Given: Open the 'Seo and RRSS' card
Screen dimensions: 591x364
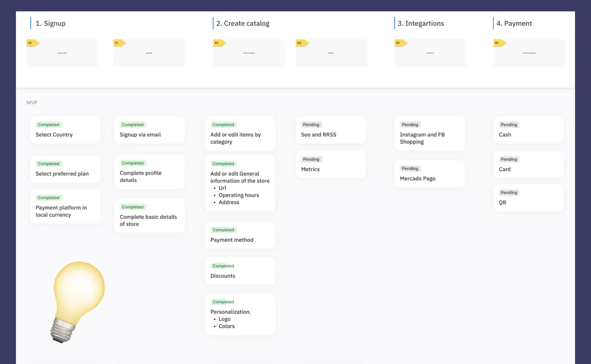Looking at the screenshot, I should [331, 130].
